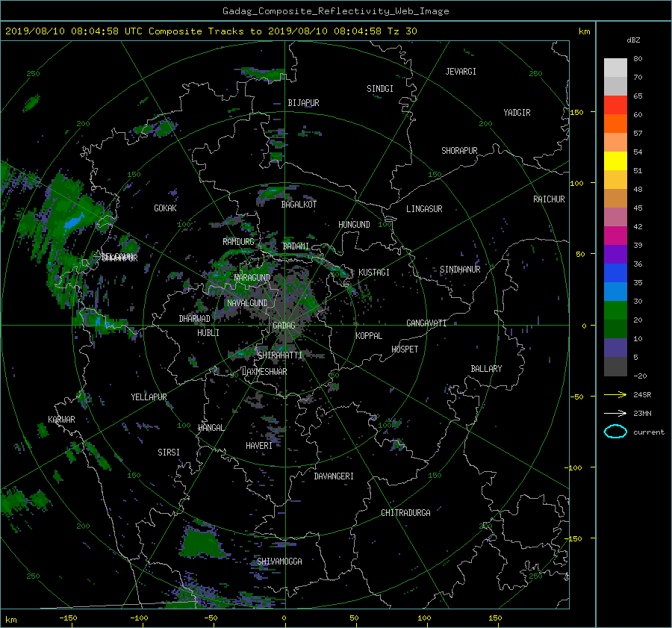Image resolution: width=672 pixels, height=628 pixels.
Task: Click the JEVARGI city label
Action: tap(461, 72)
